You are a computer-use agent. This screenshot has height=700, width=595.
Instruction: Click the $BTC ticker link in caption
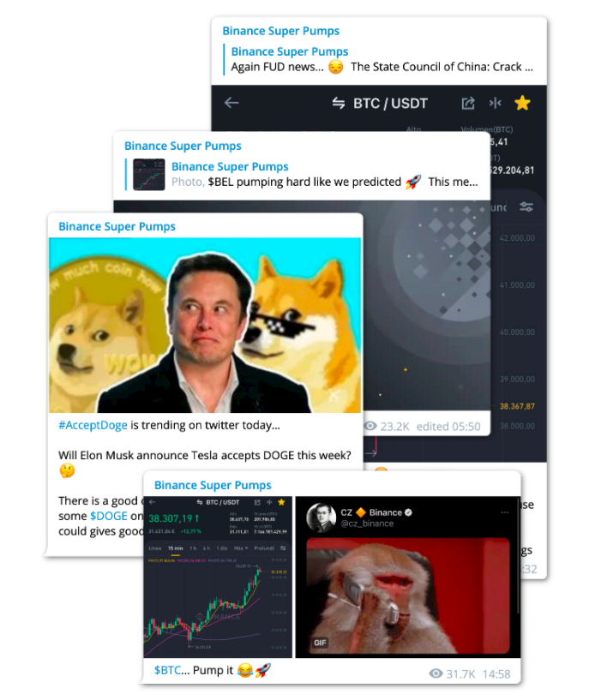167,670
